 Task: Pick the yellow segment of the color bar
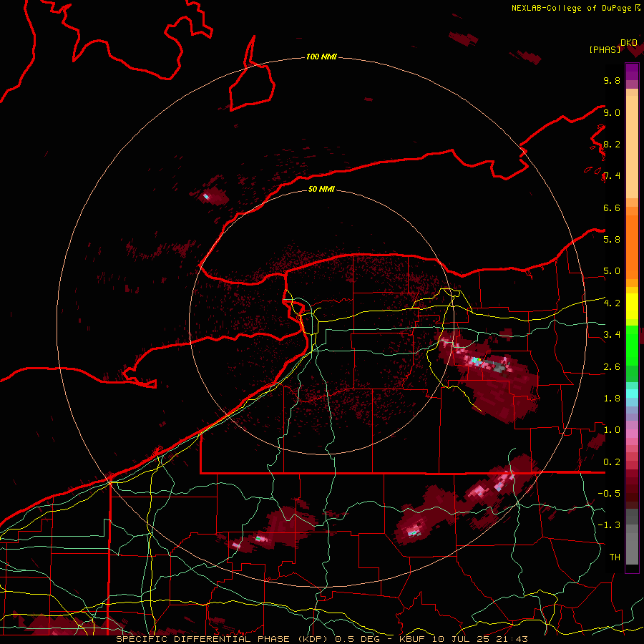(x=632, y=306)
